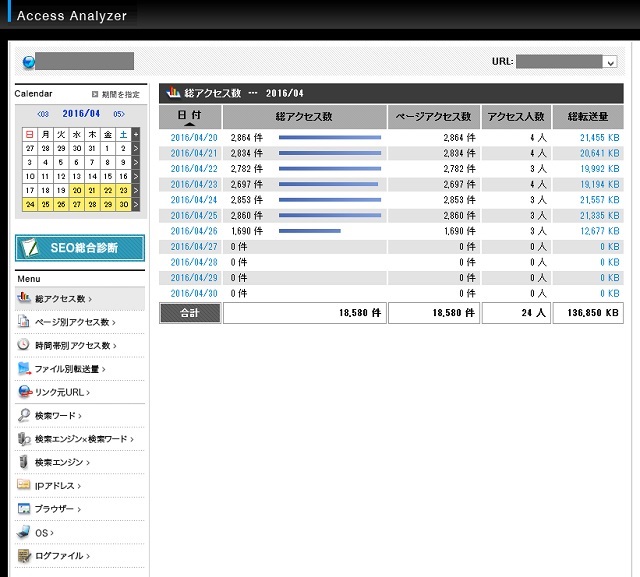Select the week of 10 with its arrow
Image resolution: width=640 pixels, height=577 pixels.
tap(136, 176)
